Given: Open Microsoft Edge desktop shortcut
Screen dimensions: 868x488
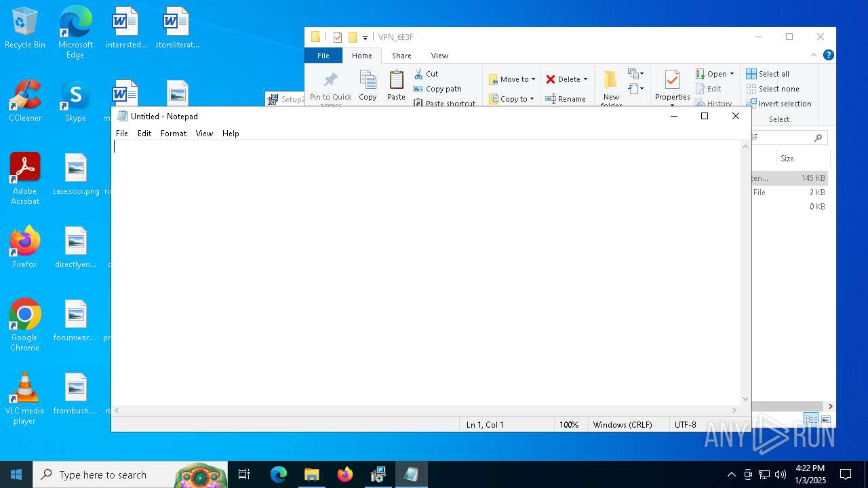Looking at the screenshot, I should 75,31.
